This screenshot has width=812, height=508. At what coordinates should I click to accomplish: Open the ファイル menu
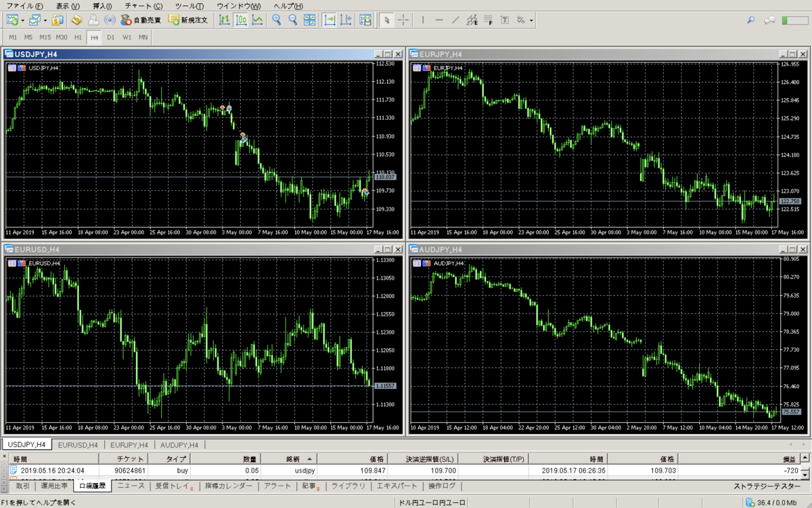[x=24, y=5]
